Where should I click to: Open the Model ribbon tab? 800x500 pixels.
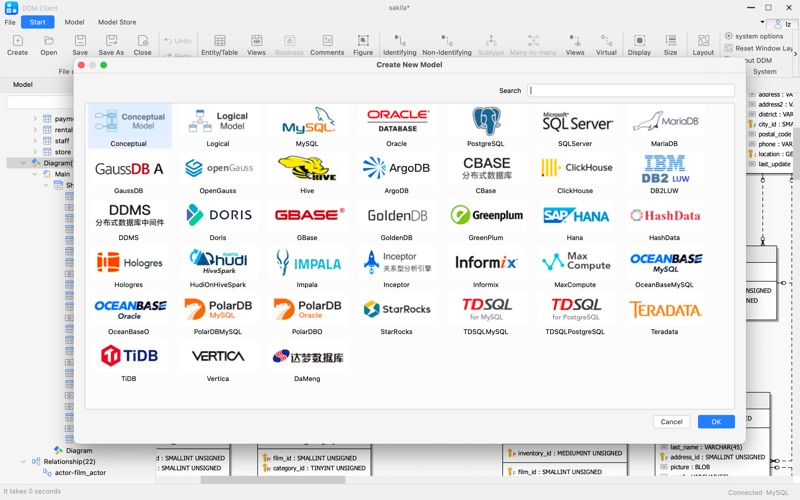coord(74,22)
